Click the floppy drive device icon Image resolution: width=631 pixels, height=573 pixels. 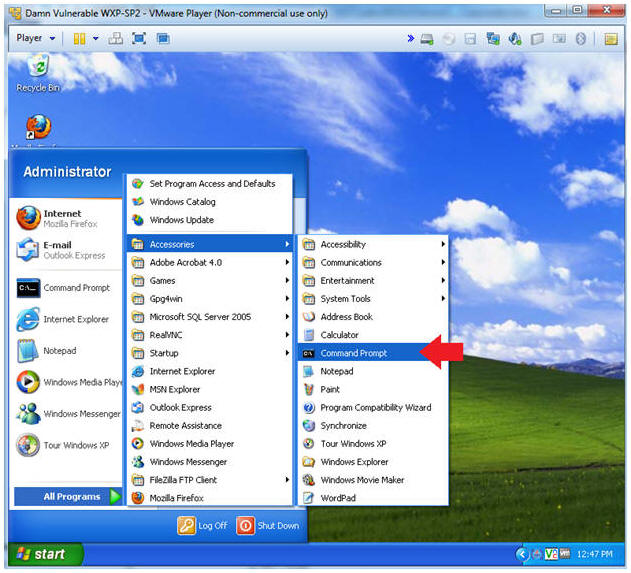pyautogui.click(x=470, y=39)
